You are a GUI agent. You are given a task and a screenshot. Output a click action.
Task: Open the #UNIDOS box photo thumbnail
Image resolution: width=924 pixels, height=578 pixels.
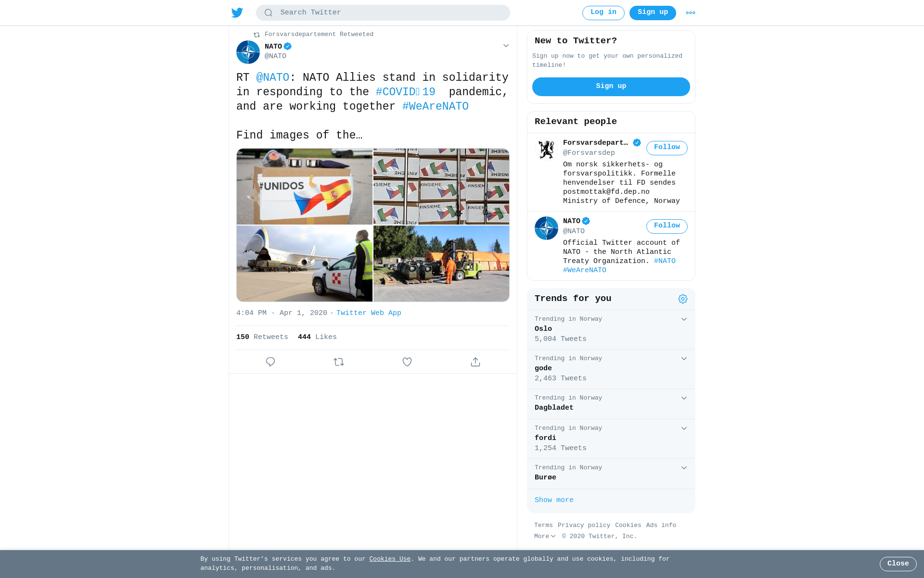point(304,187)
